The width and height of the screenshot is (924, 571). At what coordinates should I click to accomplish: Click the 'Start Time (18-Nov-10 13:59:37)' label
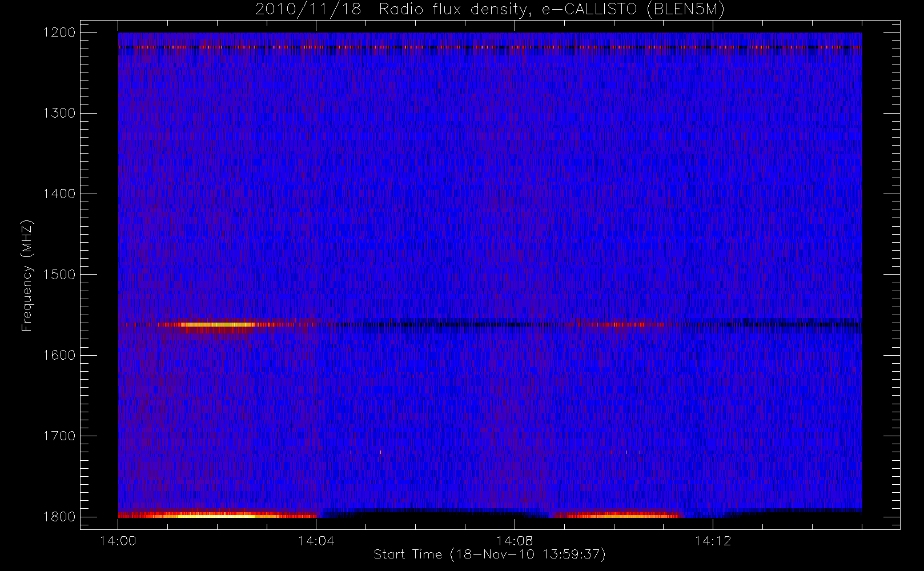coord(489,554)
